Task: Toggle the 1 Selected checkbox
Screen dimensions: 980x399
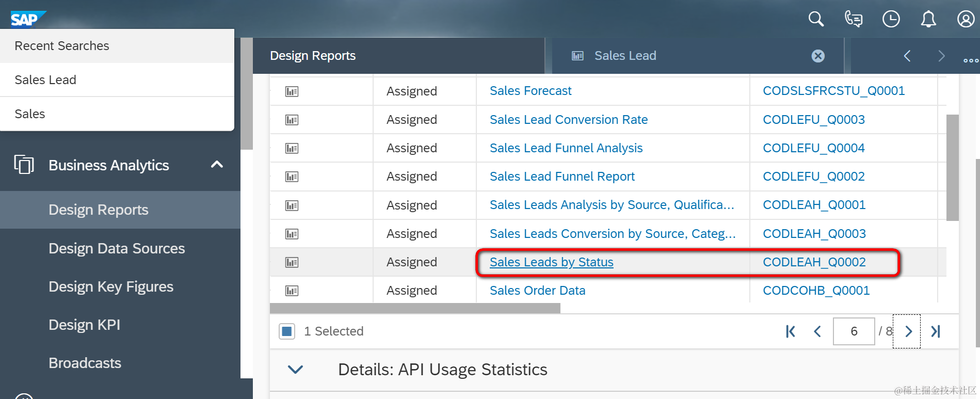Action: point(287,331)
